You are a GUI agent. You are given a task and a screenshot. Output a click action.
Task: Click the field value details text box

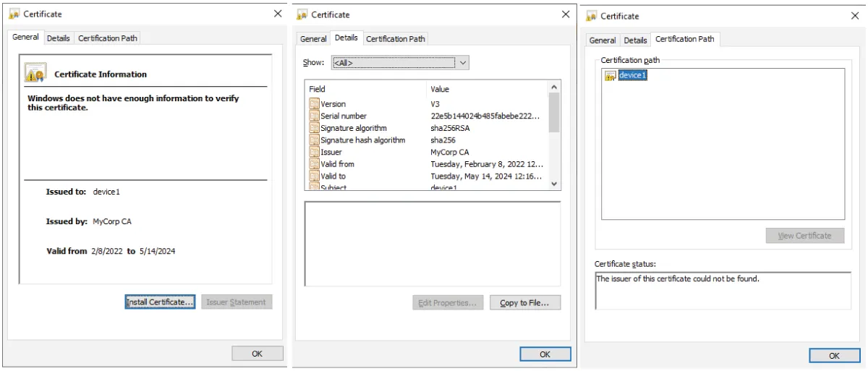click(433, 244)
